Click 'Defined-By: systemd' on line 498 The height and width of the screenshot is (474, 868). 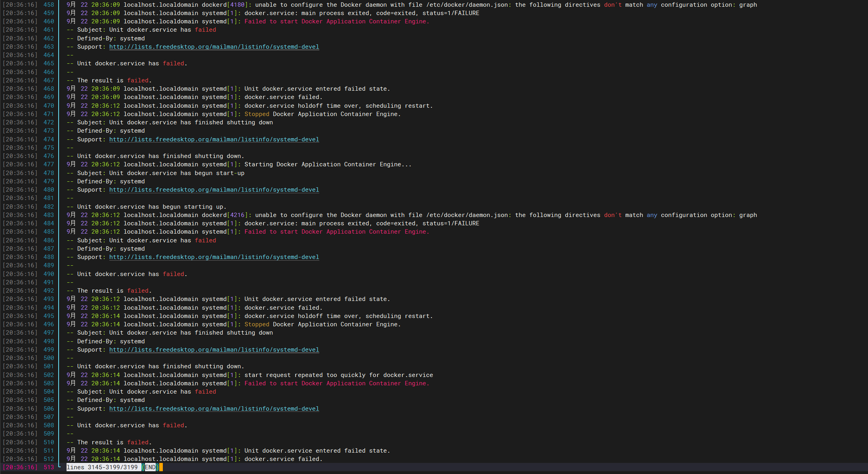(x=111, y=341)
